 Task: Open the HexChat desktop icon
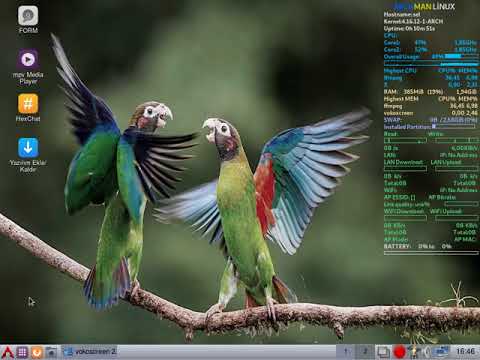tap(28, 108)
